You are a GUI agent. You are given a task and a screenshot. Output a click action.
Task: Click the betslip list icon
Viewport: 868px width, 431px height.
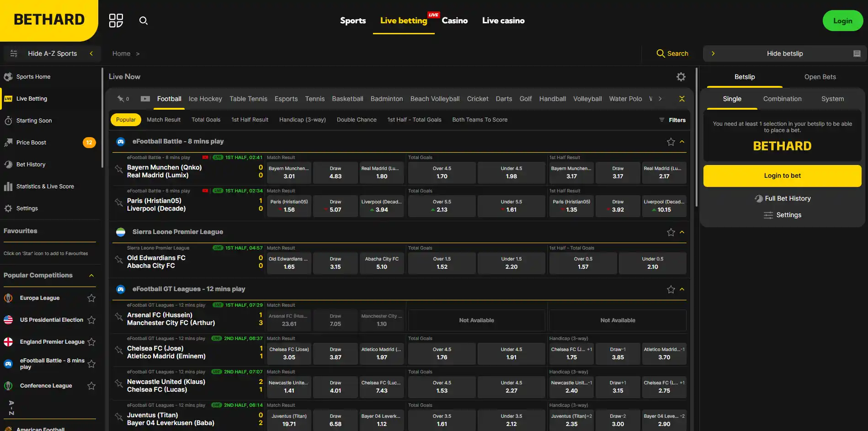[857, 53]
